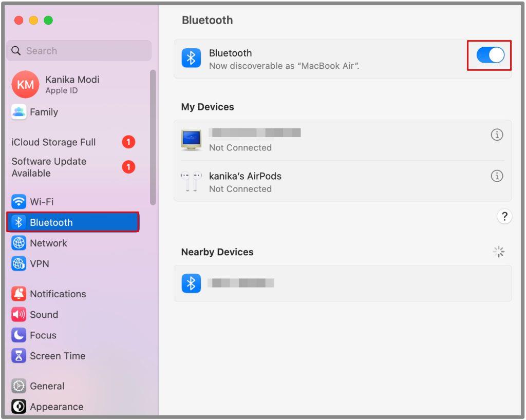
Task: Open iCloud Storage Full alert
Action: coord(73,142)
